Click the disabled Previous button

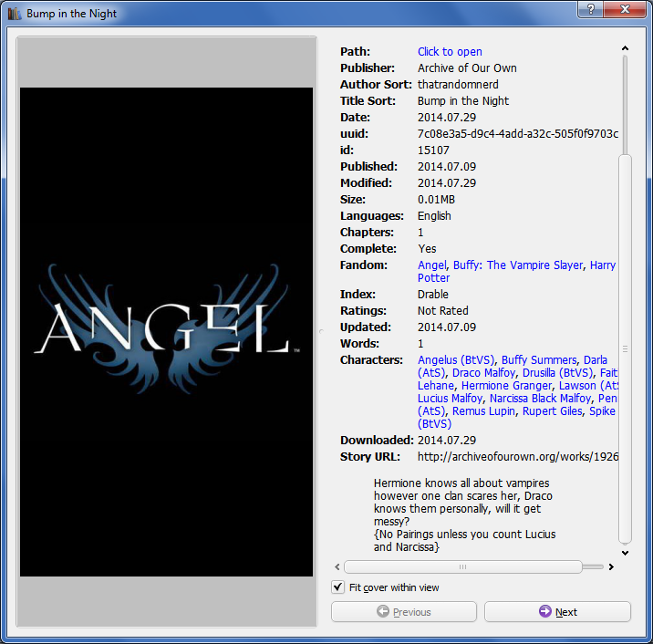pyautogui.click(x=403, y=611)
